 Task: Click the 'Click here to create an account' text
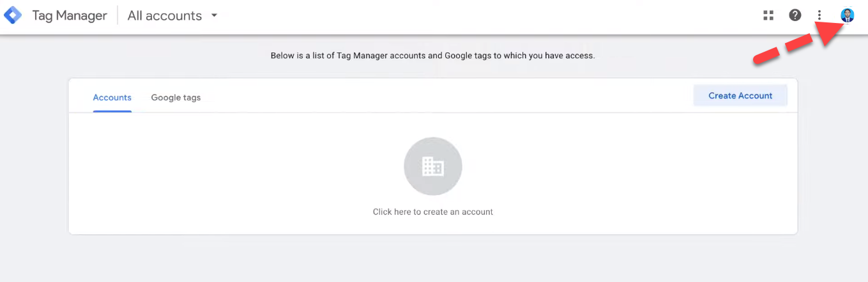point(432,212)
